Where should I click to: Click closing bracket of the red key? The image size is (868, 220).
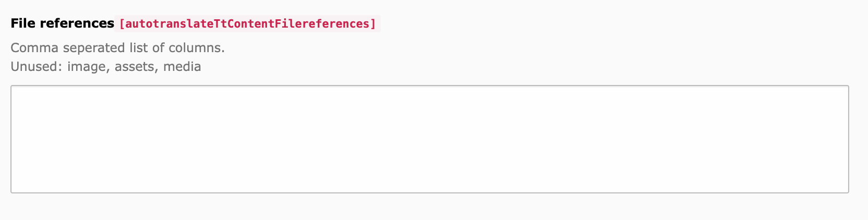click(373, 24)
